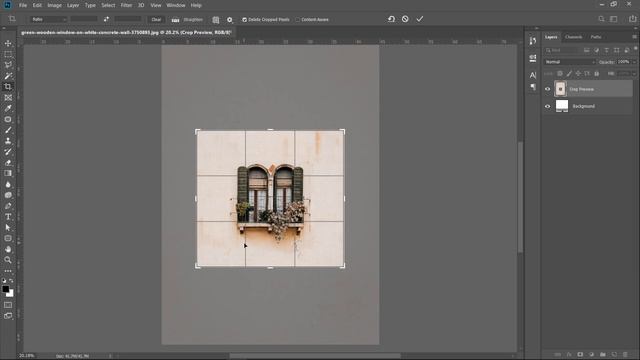The image size is (640, 360).
Task: Select the Magic Wand tool
Action: [x=8, y=76]
